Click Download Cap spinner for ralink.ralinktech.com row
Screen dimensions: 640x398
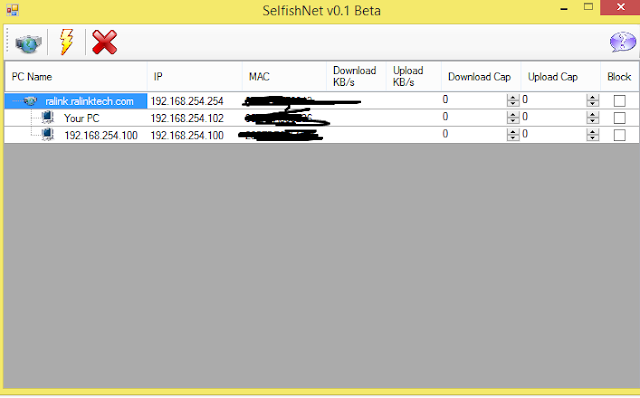[513, 100]
